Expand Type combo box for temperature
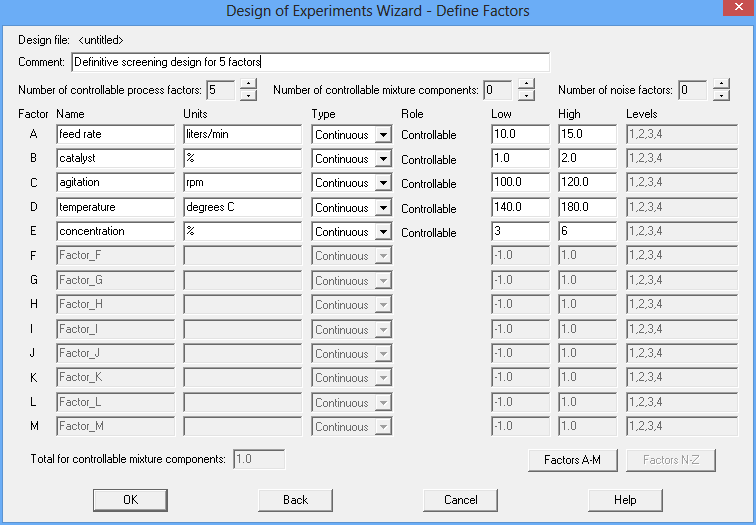 coord(382,208)
